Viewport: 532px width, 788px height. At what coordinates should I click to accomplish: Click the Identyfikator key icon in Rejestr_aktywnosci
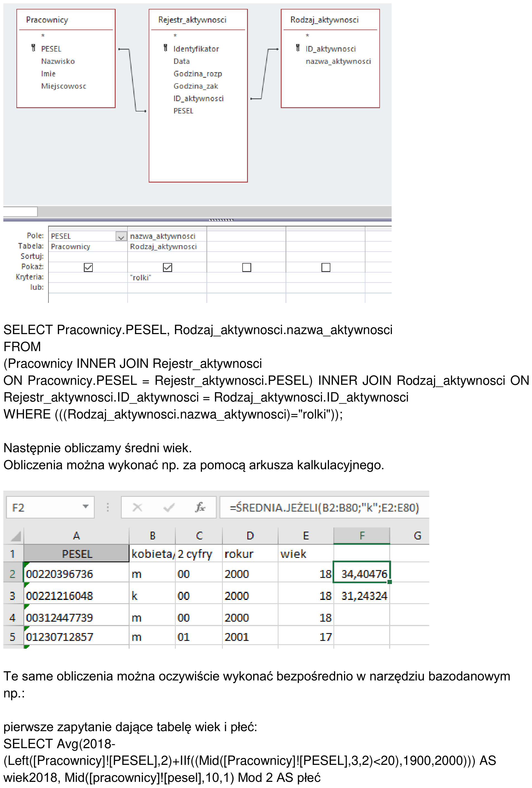coord(165,48)
